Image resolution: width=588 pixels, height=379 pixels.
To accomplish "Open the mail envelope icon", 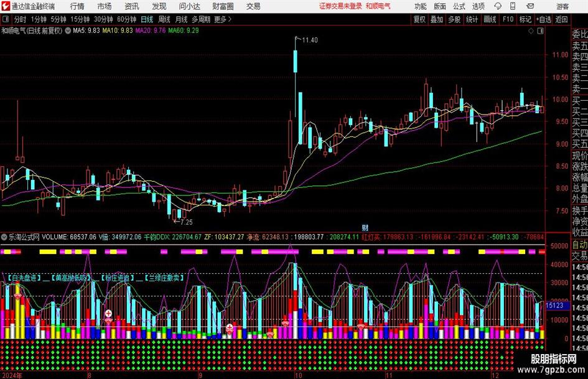I will tap(530, 6).
